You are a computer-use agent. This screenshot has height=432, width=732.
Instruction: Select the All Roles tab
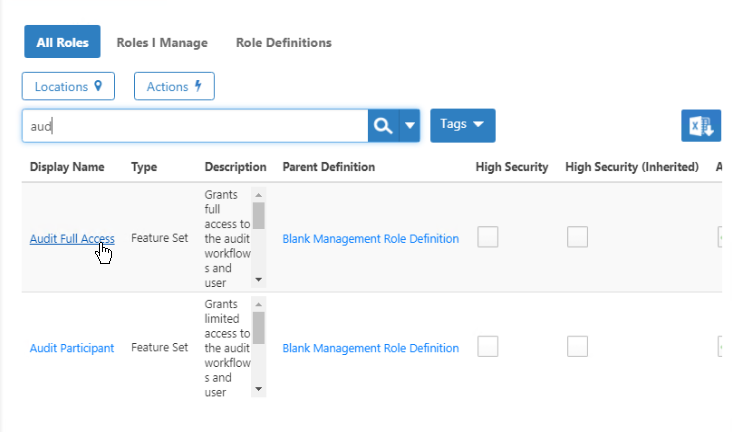62,43
